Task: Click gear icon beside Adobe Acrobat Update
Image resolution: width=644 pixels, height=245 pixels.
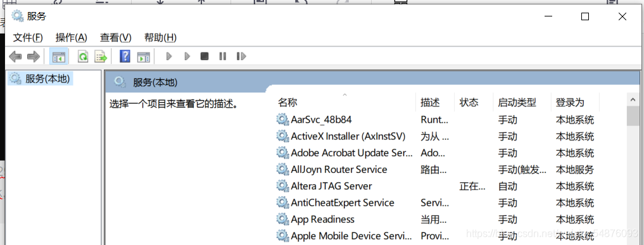Action: tap(282, 153)
